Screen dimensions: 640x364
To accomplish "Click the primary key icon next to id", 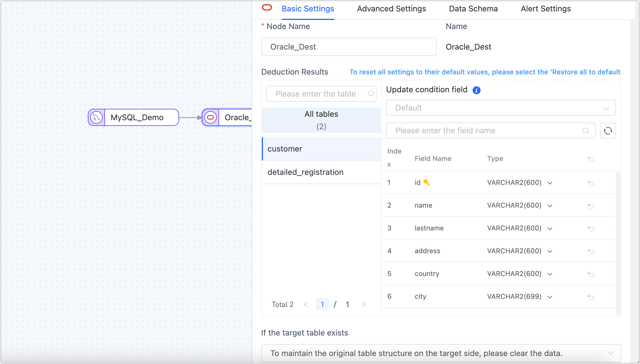I will click(x=426, y=182).
